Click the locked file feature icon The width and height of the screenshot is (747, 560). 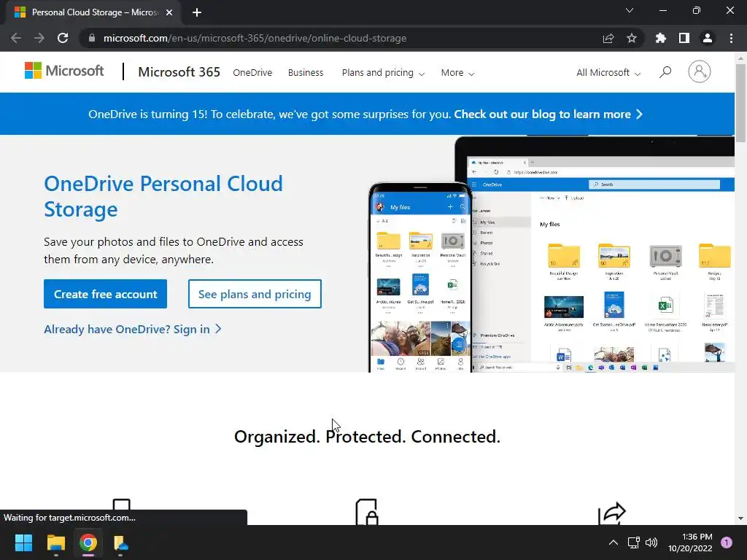[367, 512]
